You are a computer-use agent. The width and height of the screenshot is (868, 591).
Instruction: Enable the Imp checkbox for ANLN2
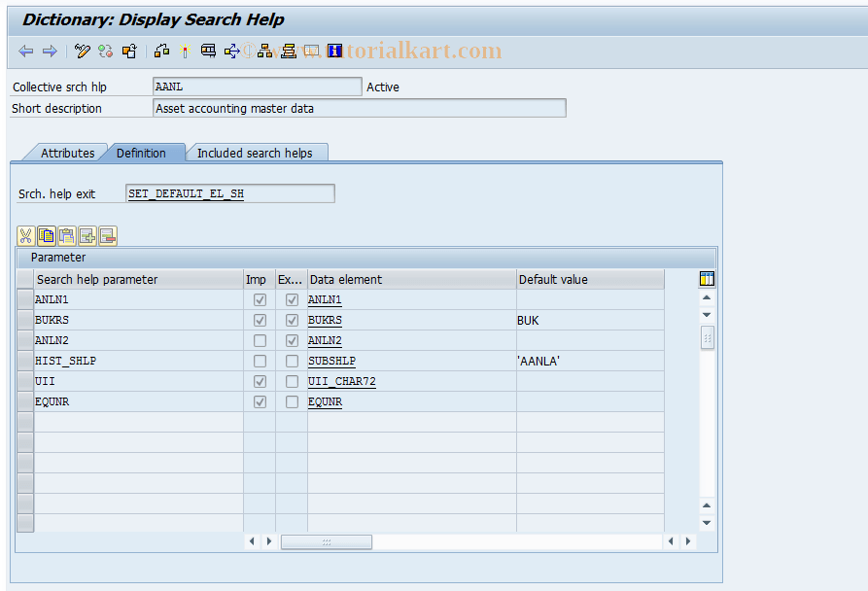[260, 340]
